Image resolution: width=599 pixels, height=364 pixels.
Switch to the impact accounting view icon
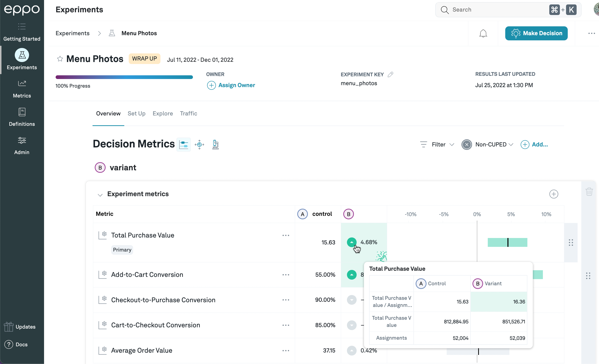pyautogui.click(x=199, y=144)
